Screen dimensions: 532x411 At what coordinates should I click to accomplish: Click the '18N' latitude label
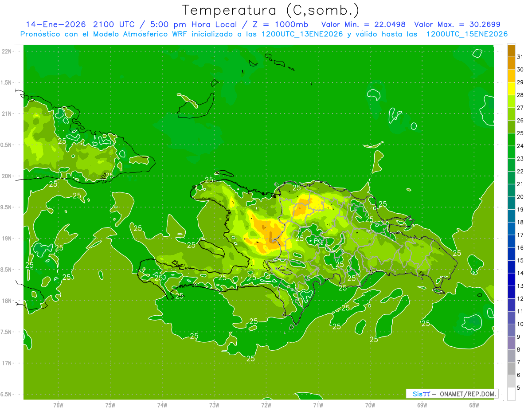(7, 301)
